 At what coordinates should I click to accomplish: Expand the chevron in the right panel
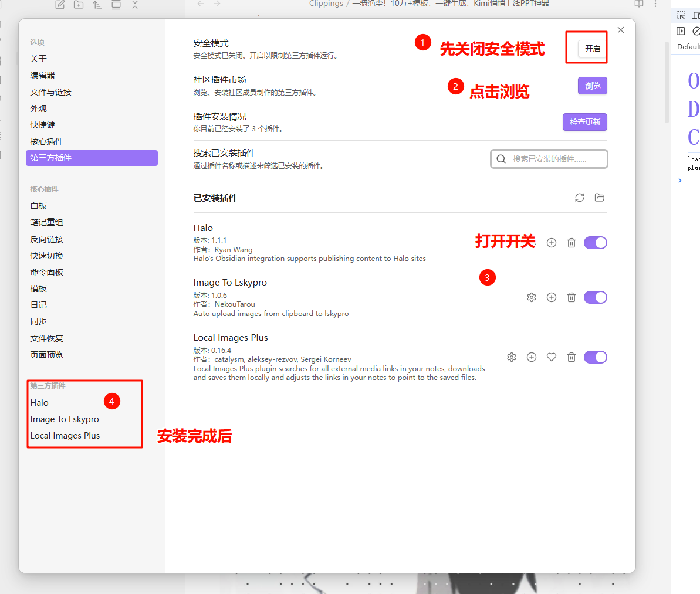pyautogui.click(x=680, y=181)
